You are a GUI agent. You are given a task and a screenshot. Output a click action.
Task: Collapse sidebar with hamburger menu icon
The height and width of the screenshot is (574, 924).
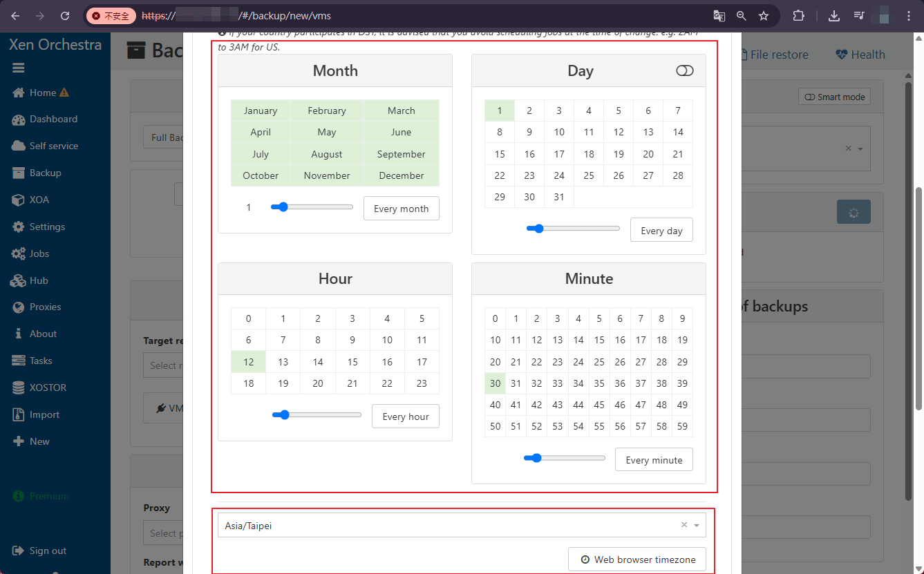click(x=18, y=68)
